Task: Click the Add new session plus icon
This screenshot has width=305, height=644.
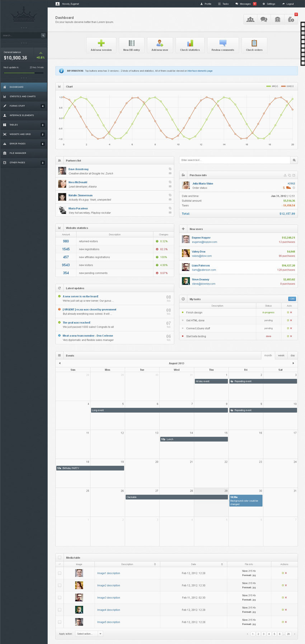Action: 101,43
